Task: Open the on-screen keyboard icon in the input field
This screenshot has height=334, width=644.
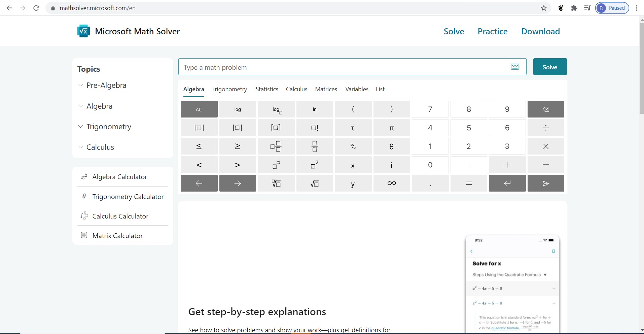Action: click(515, 67)
